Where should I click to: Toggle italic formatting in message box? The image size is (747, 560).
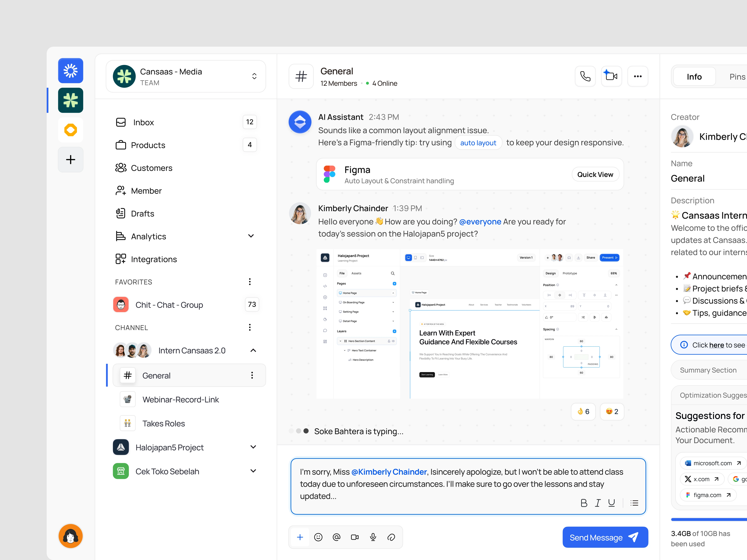(598, 503)
